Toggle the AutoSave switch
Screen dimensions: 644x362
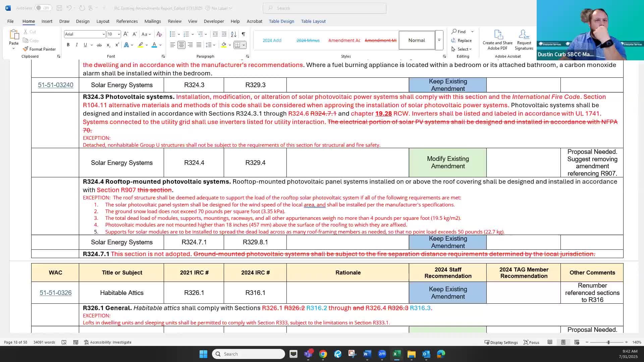pyautogui.click(x=43, y=8)
